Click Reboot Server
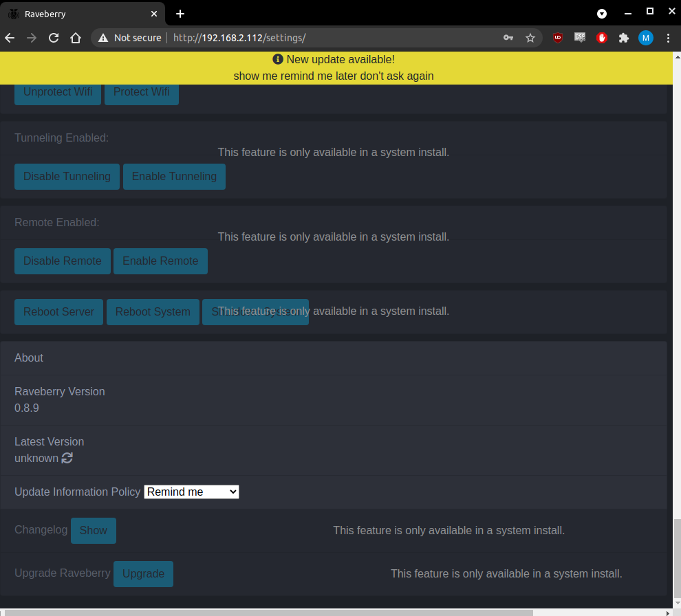This screenshot has width=681, height=616. [58, 311]
